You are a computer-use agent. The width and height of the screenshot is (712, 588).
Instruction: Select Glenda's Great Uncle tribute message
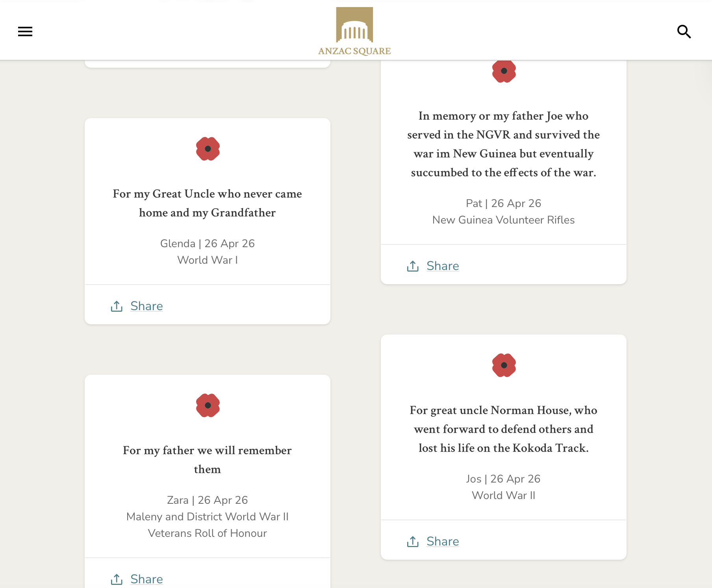(208, 203)
